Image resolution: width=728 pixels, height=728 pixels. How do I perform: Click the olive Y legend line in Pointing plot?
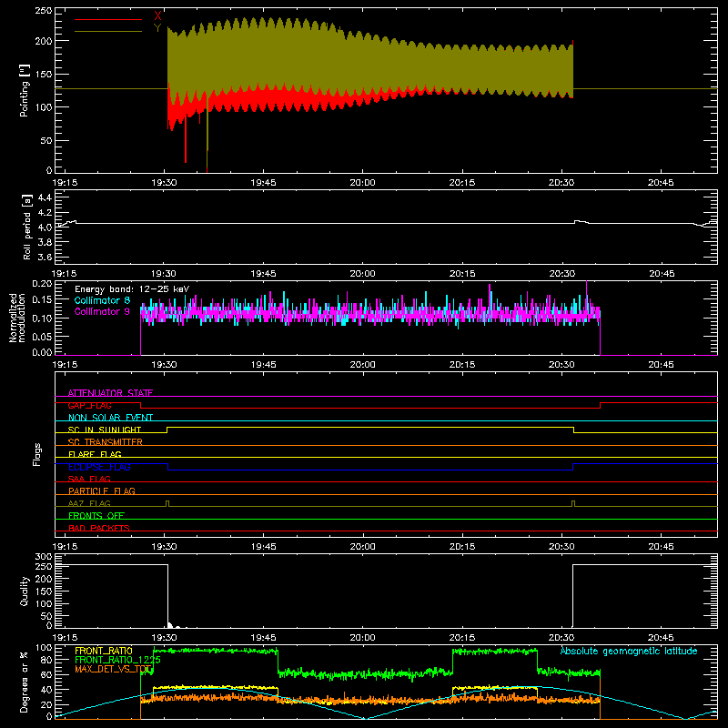(x=108, y=31)
